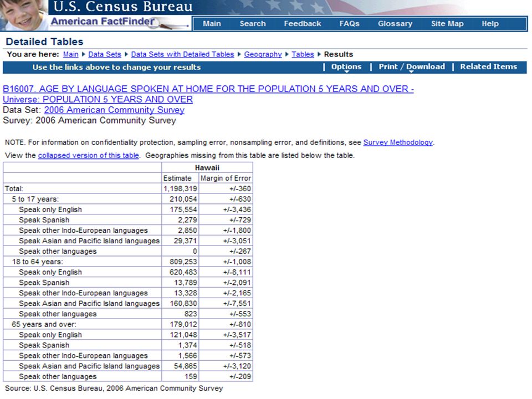Follow the Geography breadcrumb link
Screen dimensions: 532x399
[x=263, y=54]
